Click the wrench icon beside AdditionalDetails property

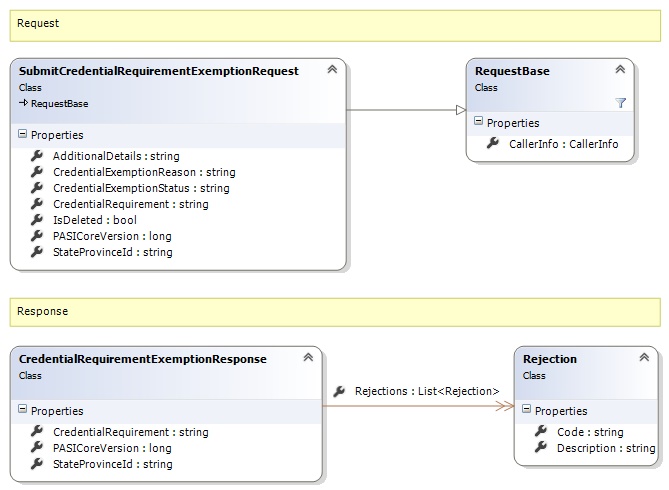click(37, 156)
